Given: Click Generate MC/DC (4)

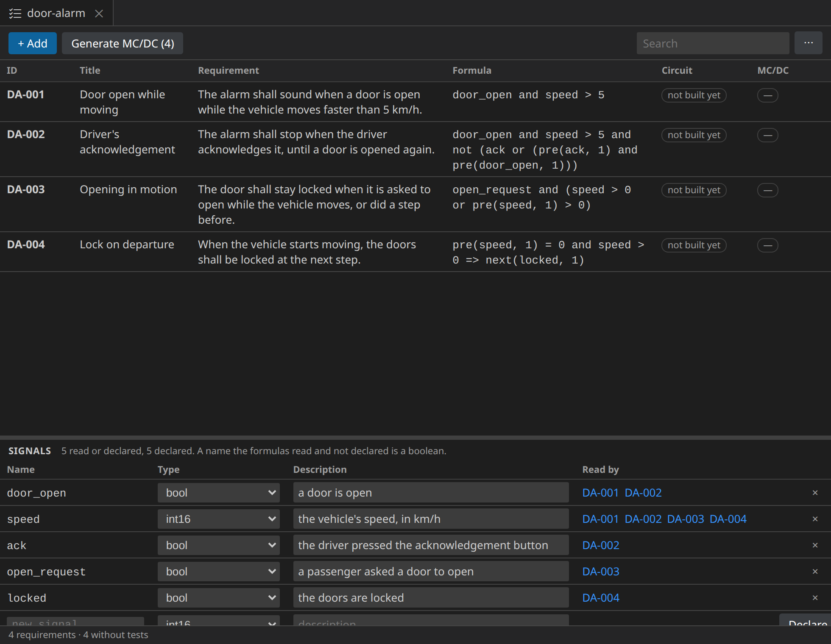Looking at the screenshot, I should 123,43.
